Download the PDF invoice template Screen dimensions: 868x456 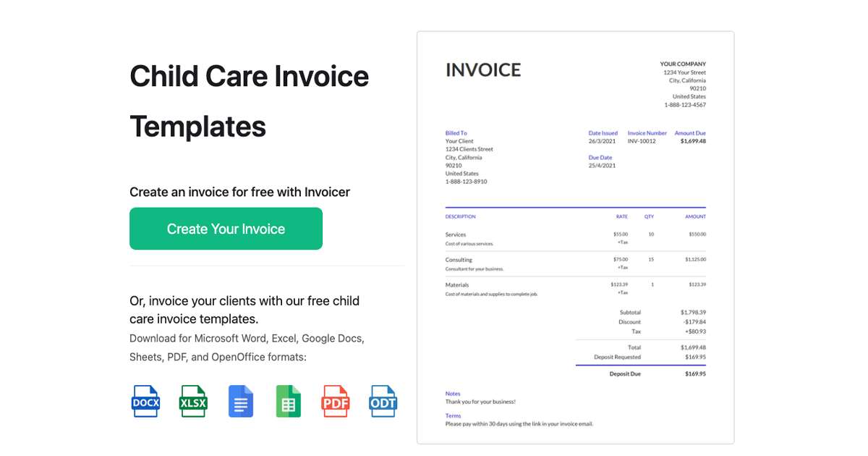335,401
